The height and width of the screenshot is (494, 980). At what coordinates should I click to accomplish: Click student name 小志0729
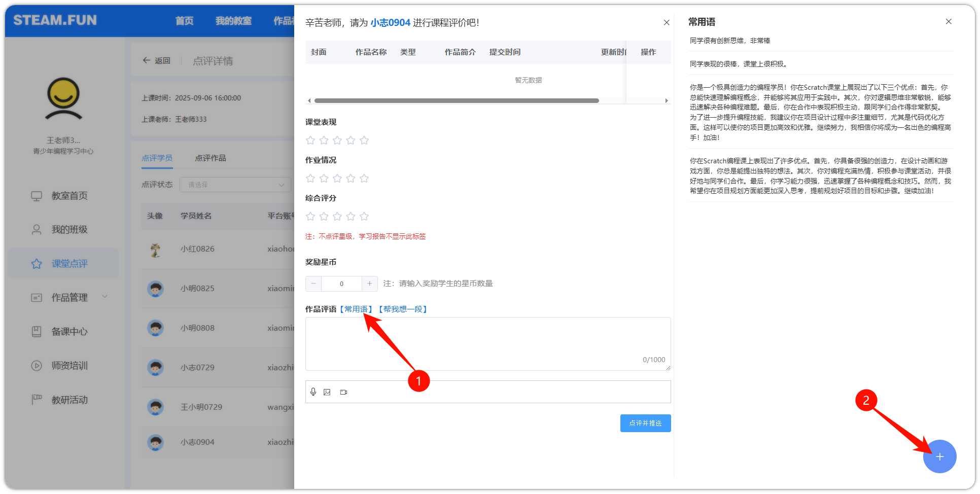point(197,368)
